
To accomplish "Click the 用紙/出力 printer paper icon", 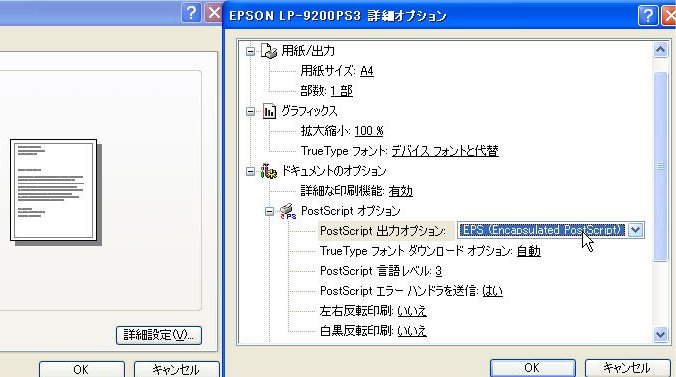I will [269, 51].
